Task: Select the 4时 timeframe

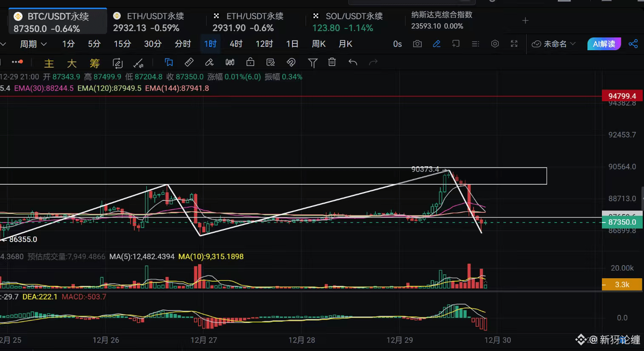Action: pyautogui.click(x=236, y=44)
